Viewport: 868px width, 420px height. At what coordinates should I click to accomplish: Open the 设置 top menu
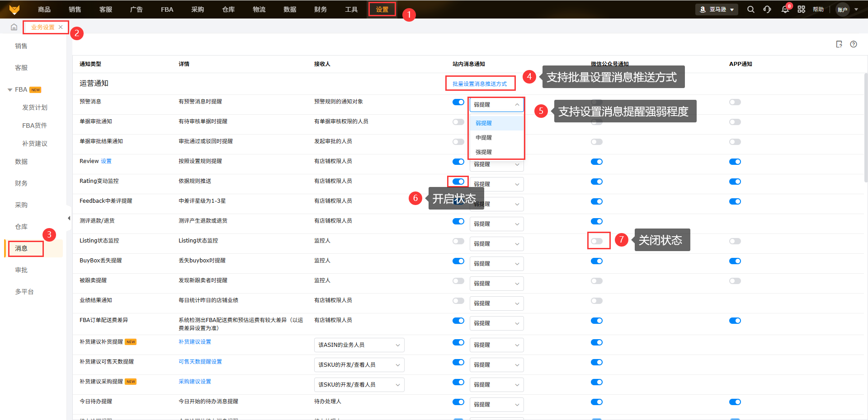coord(382,9)
